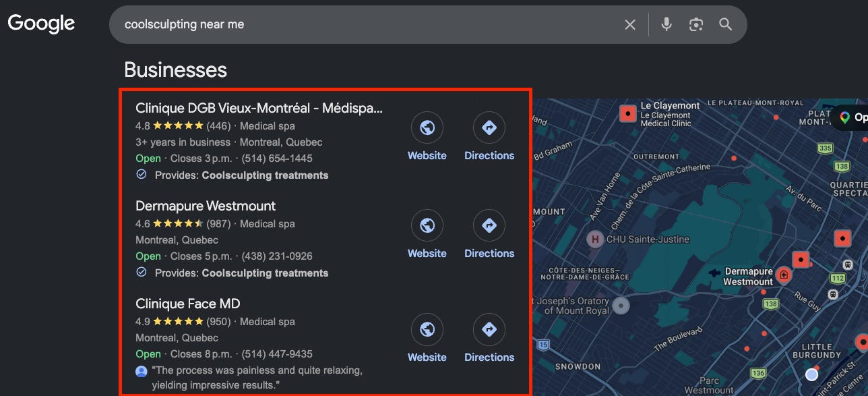Start voice search with the microphone icon
Image resolution: width=868 pixels, height=396 pixels.
pyautogui.click(x=666, y=25)
